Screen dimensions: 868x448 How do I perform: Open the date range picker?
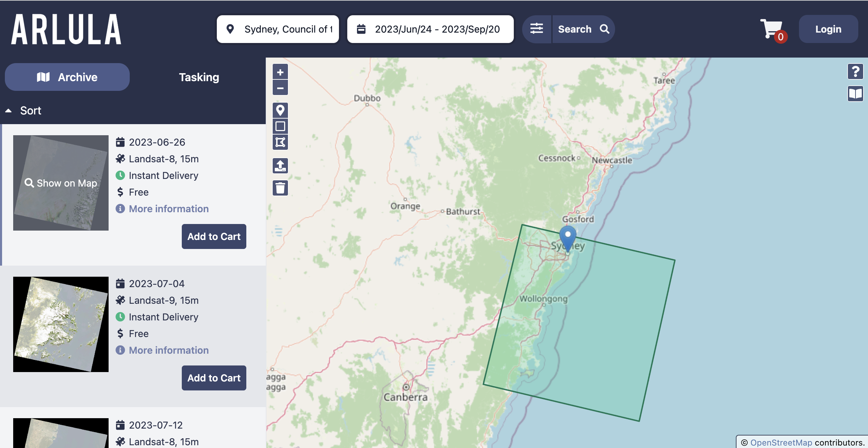[x=430, y=29]
